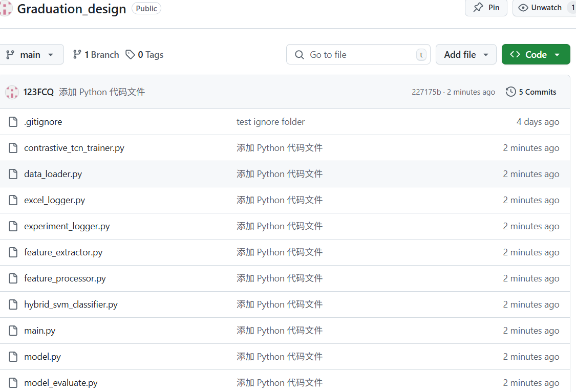Image resolution: width=576 pixels, height=392 pixels.
Task: Click file icon beside contrastive_tcn_trainer.py
Action: coord(13,148)
